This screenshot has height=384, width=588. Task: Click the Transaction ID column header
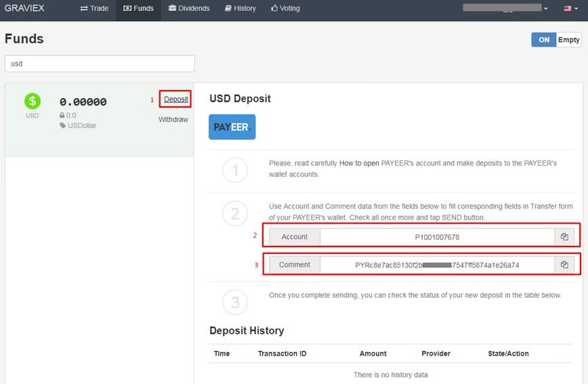(x=282, y=354)
